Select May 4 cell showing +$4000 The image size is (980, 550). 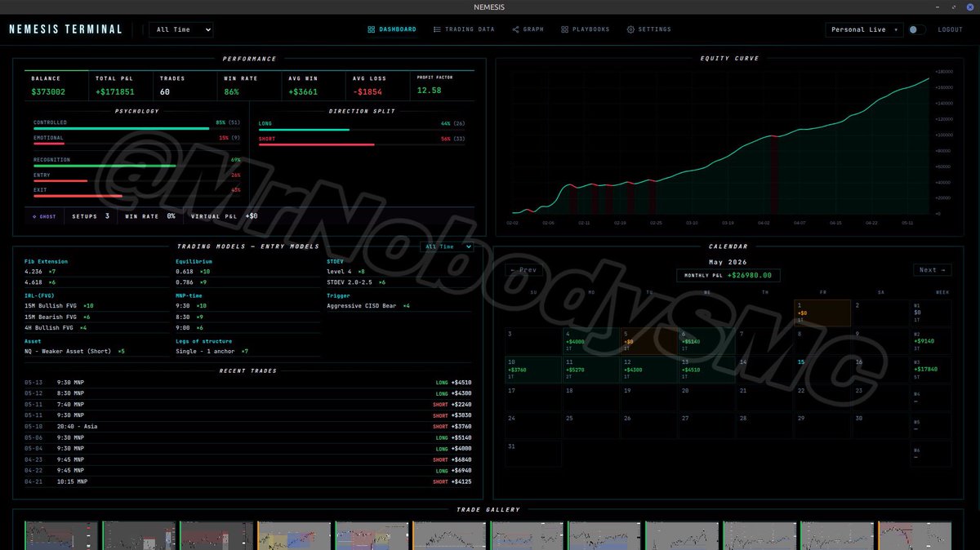point(590,341)
